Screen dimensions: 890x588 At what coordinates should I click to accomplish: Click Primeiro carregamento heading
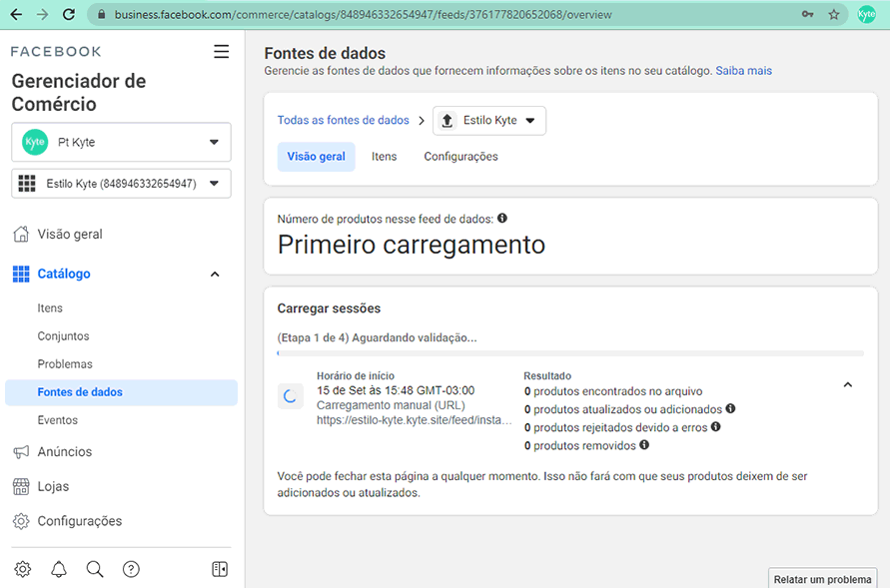point(411,245)
